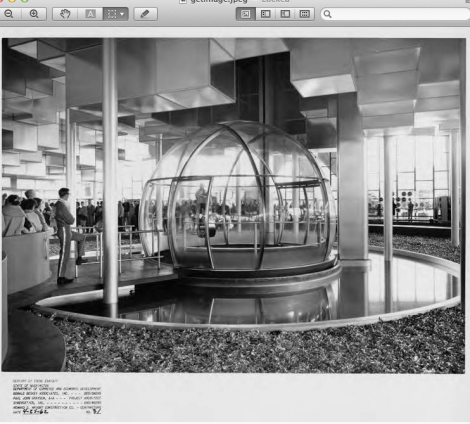Click inside the search field
Image resolution: width=470 pixels, height=424 pixels.
(397, 14)
